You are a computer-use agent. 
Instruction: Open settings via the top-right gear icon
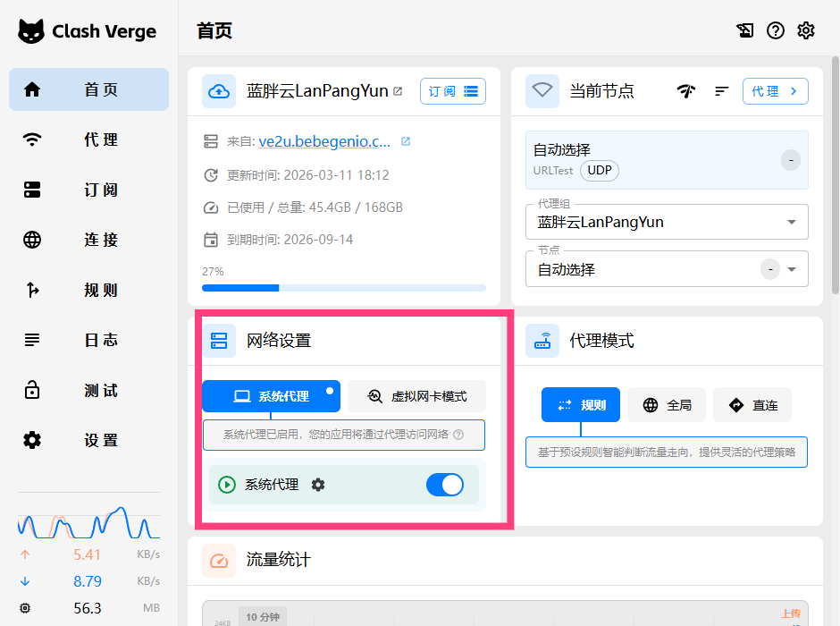click(805, 30)
